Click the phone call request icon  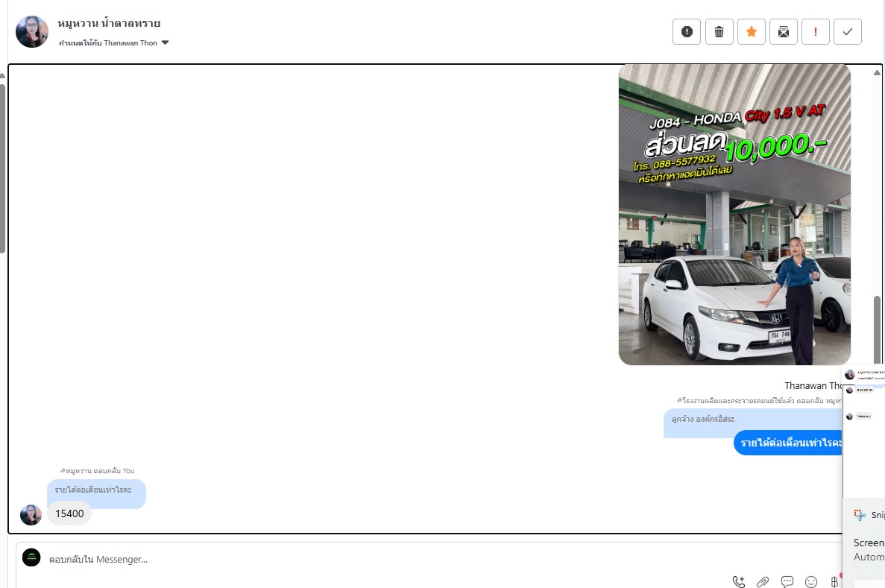739,581
